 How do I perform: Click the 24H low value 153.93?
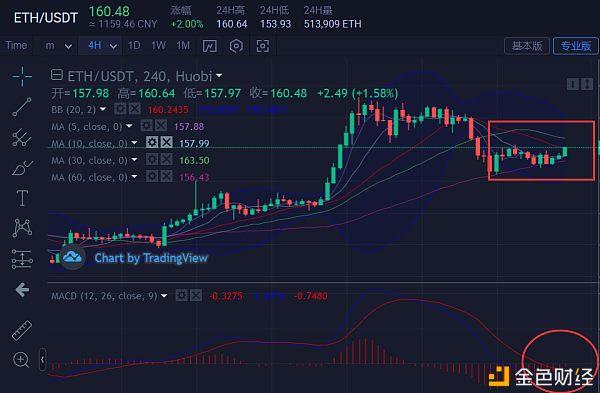pos(276,24)
